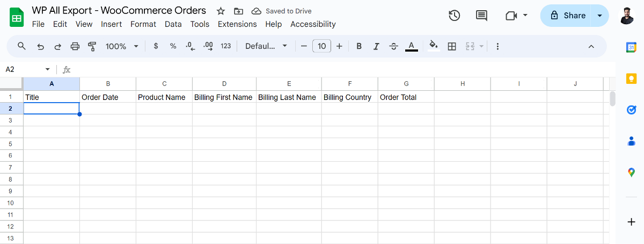Toggle italic text formatting
The image size is (644, 244).
(376, 46)
